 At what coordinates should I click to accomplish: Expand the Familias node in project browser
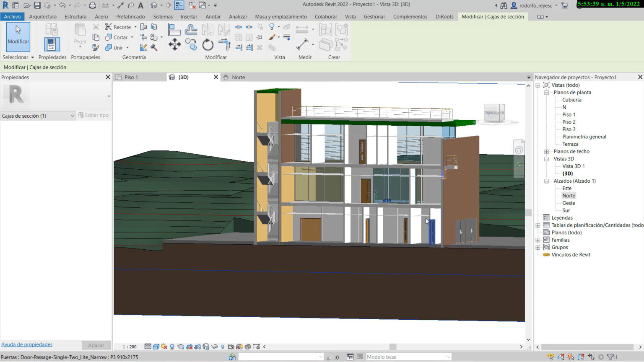coord(538,240)
